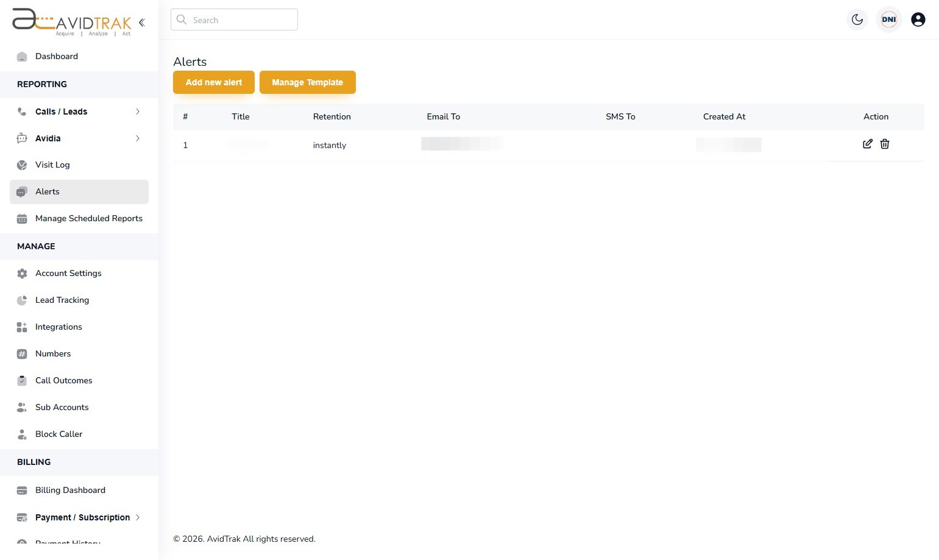Click the Payment / Subscription card icon

coord(22,517)
